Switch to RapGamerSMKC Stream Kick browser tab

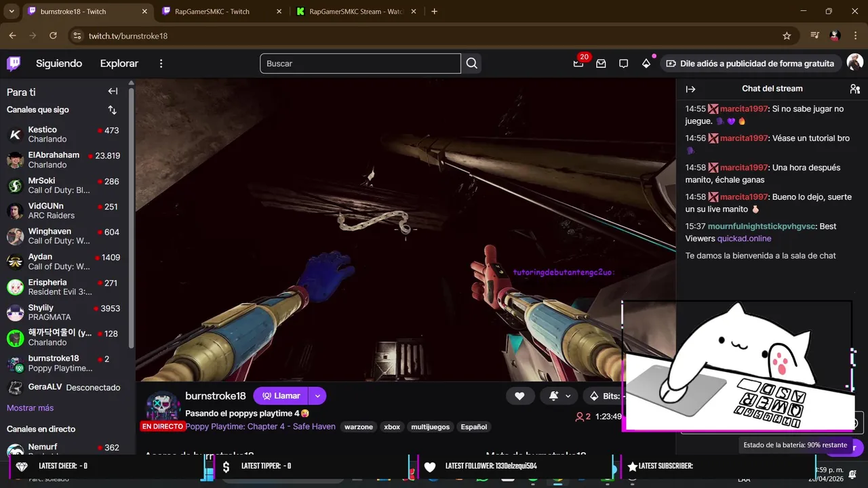point(357,12)
